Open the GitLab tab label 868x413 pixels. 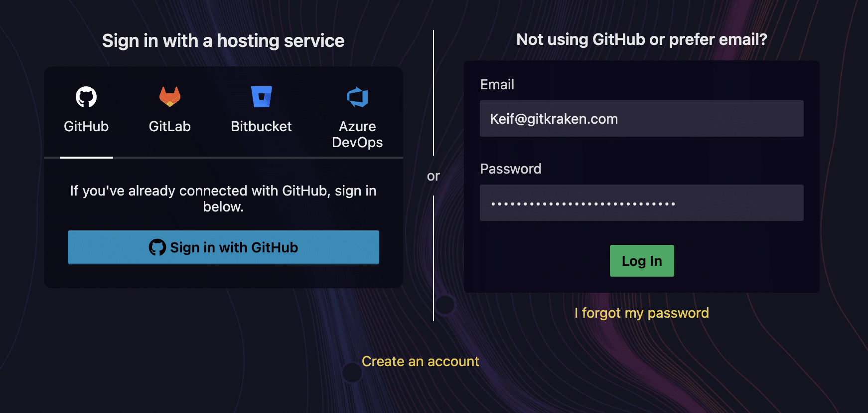(x=169, y=127)
